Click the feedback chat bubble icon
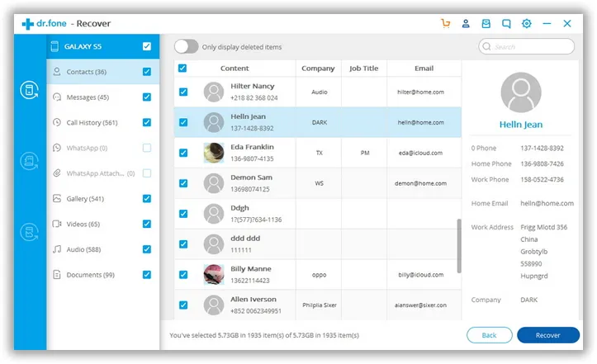This screenshot has width=597, height=364. point(507,24)
